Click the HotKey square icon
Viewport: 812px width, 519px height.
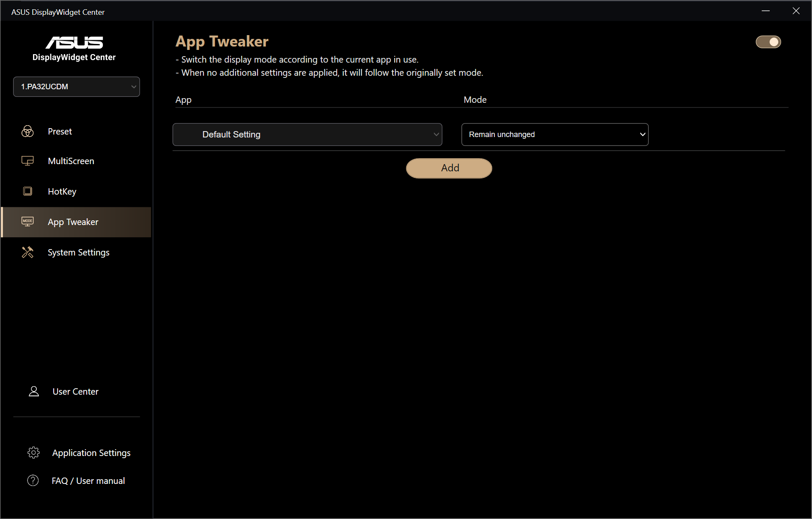point(27,191)
